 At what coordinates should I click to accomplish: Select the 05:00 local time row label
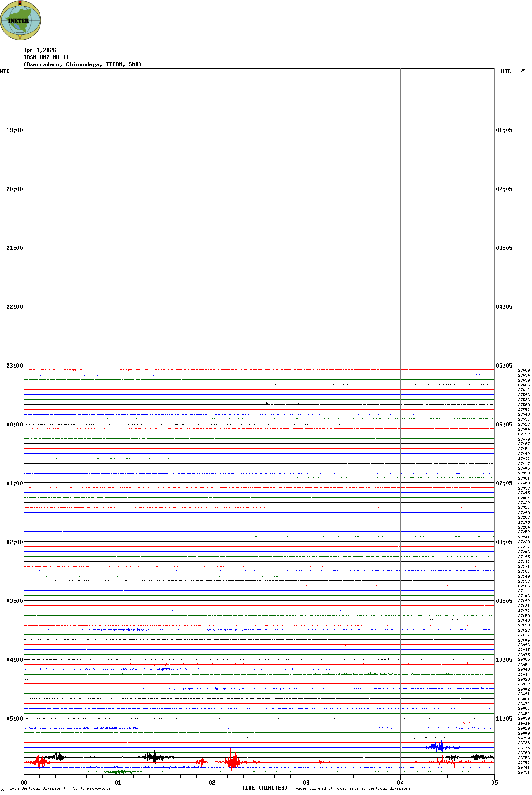[x=14, y=719]
